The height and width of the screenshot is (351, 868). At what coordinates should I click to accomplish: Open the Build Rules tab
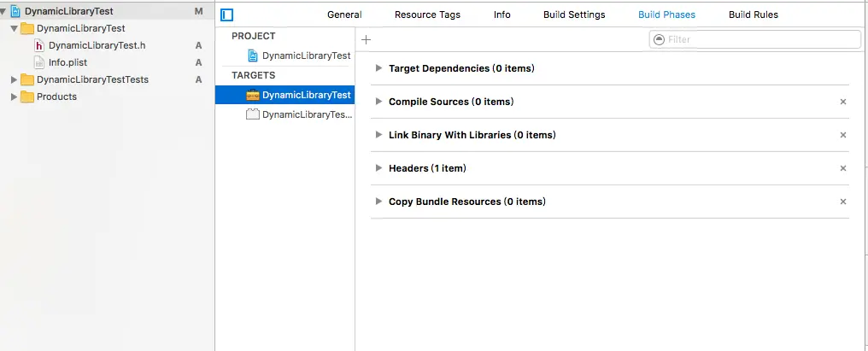coord(754,15)
